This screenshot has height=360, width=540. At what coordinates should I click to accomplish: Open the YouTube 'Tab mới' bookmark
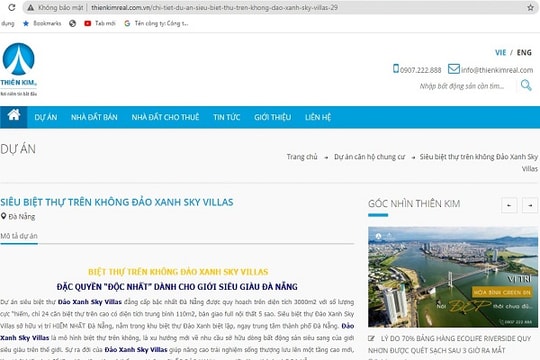pyautogui.click(x=100, y=23)
